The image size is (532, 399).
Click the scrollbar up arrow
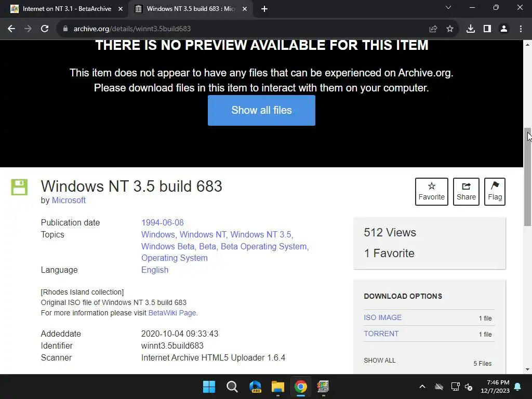527,45
